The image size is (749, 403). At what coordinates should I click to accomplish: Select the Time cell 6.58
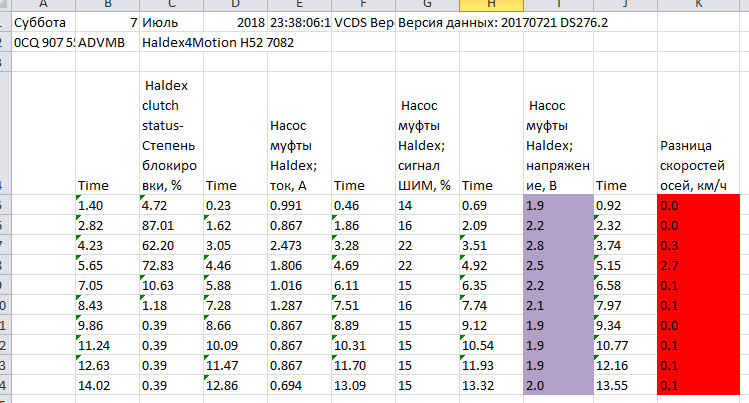coord(625,285)
